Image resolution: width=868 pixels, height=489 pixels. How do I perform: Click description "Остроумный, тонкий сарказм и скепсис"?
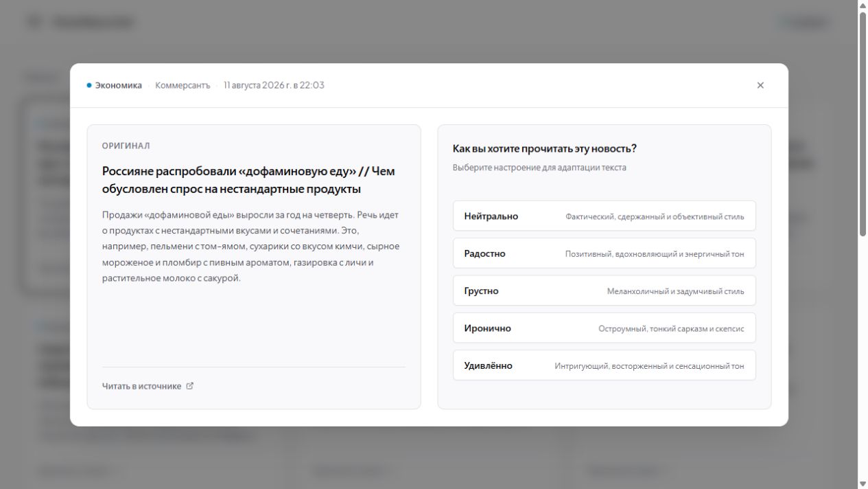(671, 329)
